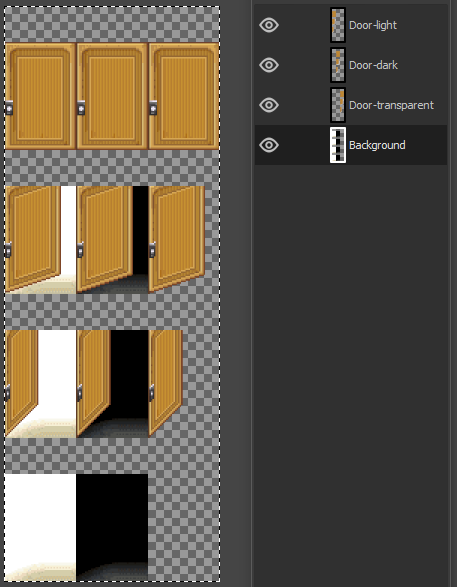Click the middle closed door in top row

click(112, 96)
